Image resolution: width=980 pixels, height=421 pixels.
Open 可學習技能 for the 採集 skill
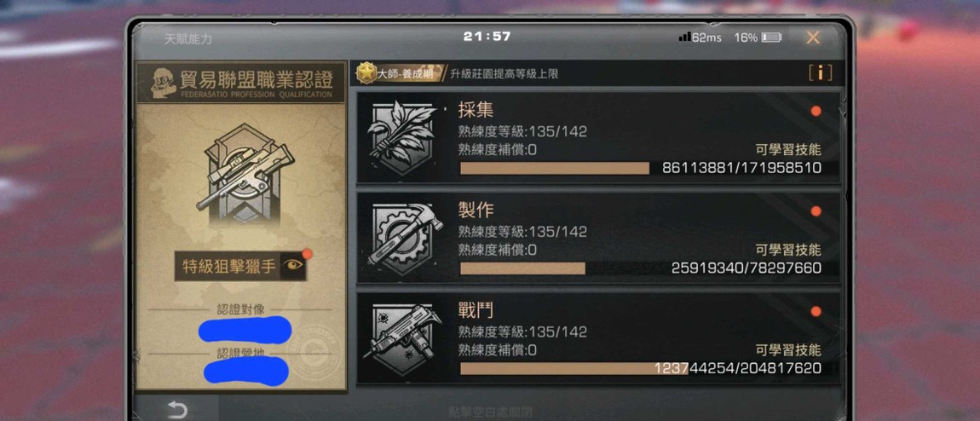788,150
